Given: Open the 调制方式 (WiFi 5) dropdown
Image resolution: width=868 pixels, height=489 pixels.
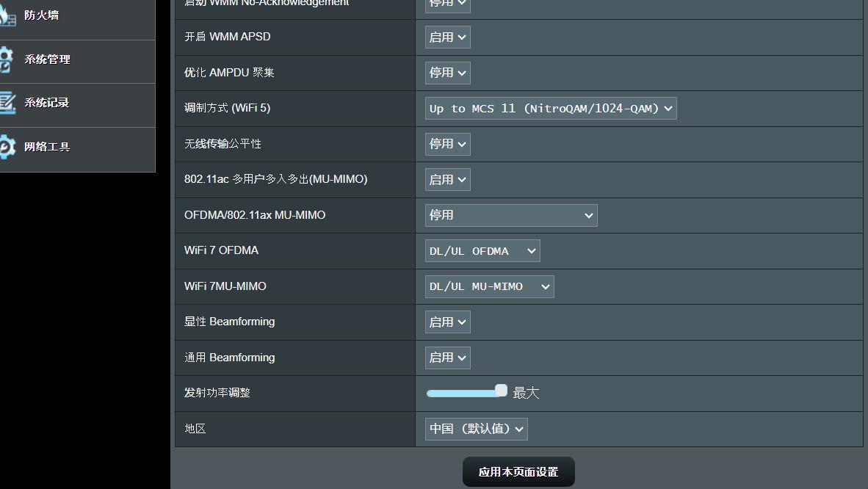Looking at the screenshot, I should click(549, 108).
